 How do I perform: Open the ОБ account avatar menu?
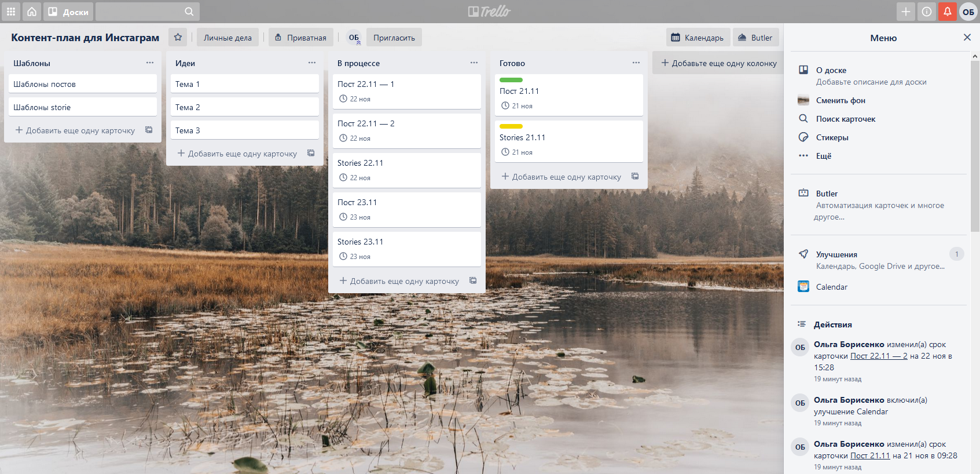point(968,12)
